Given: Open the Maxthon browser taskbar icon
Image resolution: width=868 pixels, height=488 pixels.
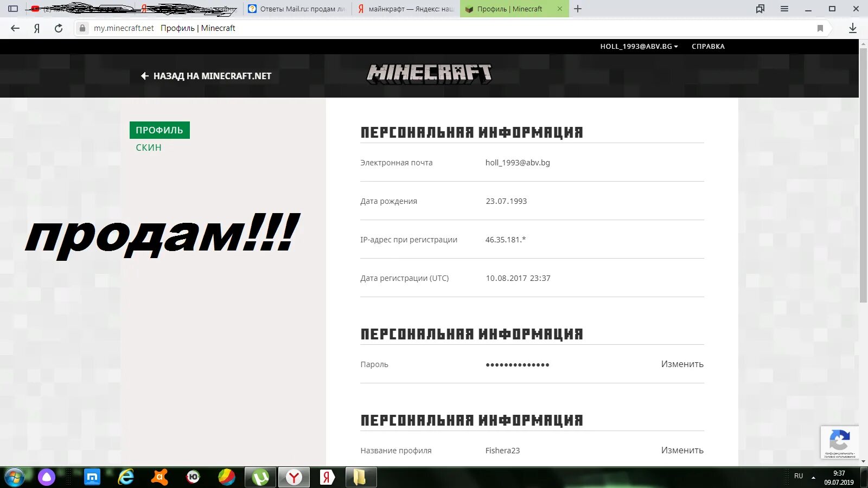Looking at the screenshot, I should [x=92, y=477].
